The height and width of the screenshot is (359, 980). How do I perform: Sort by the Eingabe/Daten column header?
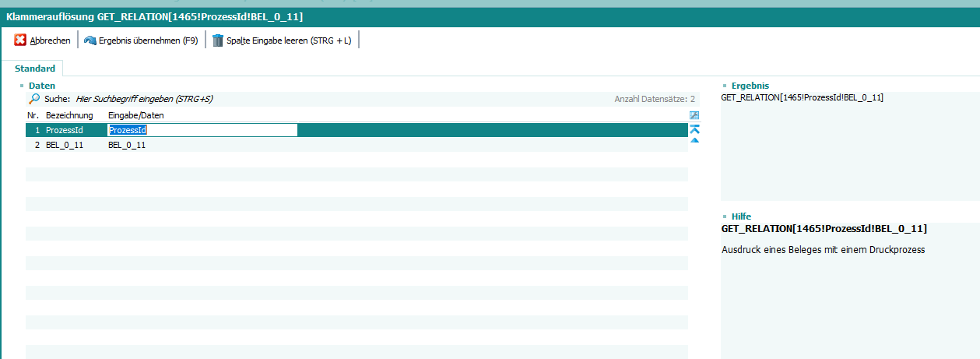(135, 115)
